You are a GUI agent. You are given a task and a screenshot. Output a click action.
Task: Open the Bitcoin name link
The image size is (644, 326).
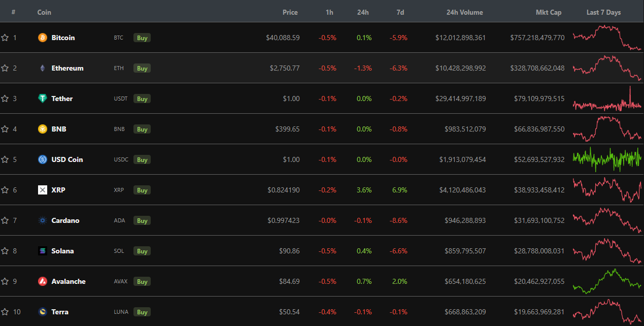63,38
